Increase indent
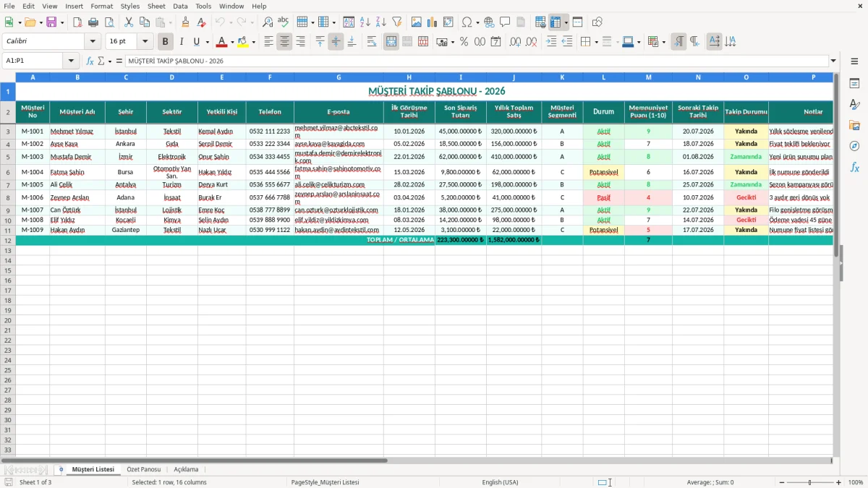Image resolution: width=868 pixels, height=488 pixels. click(551, 42)
